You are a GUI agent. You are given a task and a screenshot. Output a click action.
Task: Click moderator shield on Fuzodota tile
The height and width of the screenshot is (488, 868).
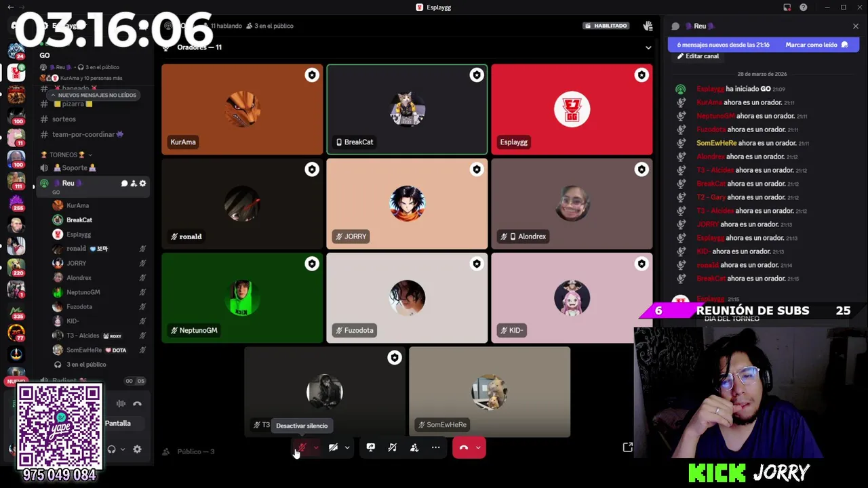point(477,264)
